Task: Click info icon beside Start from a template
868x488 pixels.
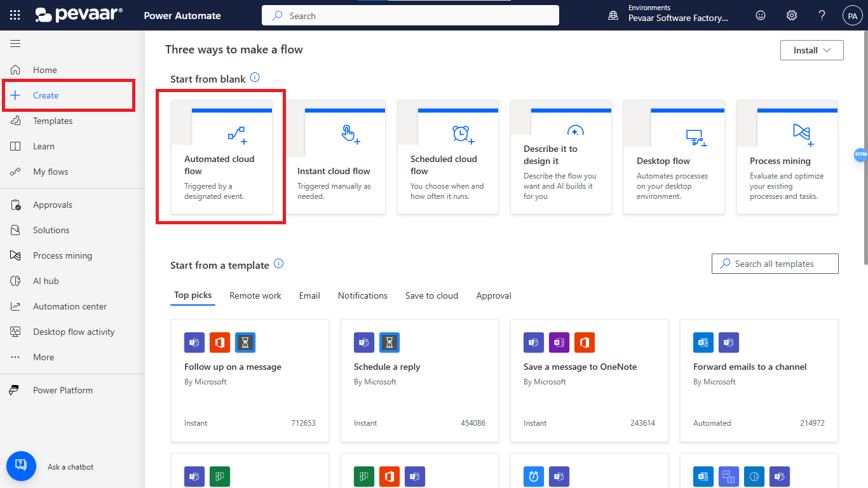Action: pos(278,264)
